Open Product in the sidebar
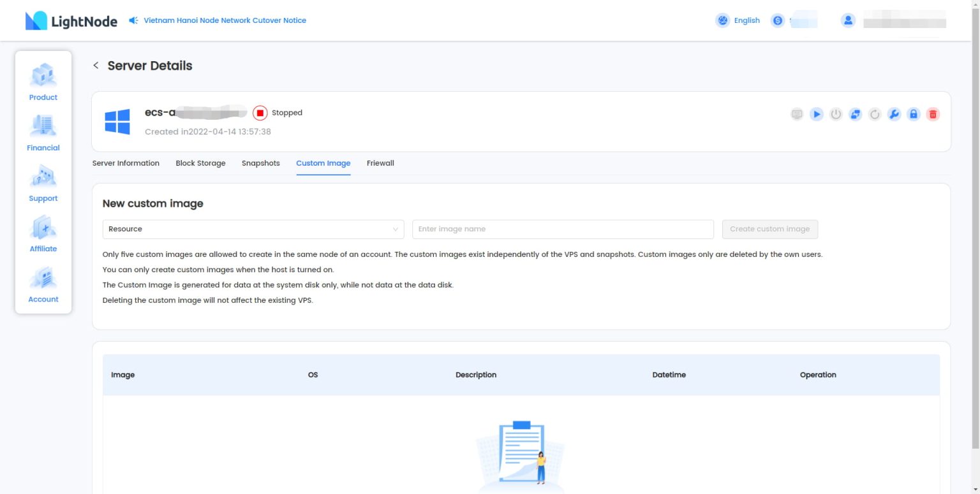 pyautogui.click(x=43, y=82)
